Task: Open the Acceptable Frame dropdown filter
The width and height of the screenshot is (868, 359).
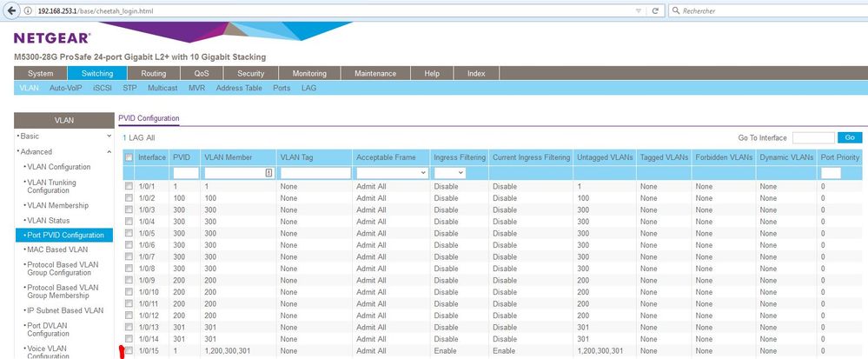Action: 392,173
